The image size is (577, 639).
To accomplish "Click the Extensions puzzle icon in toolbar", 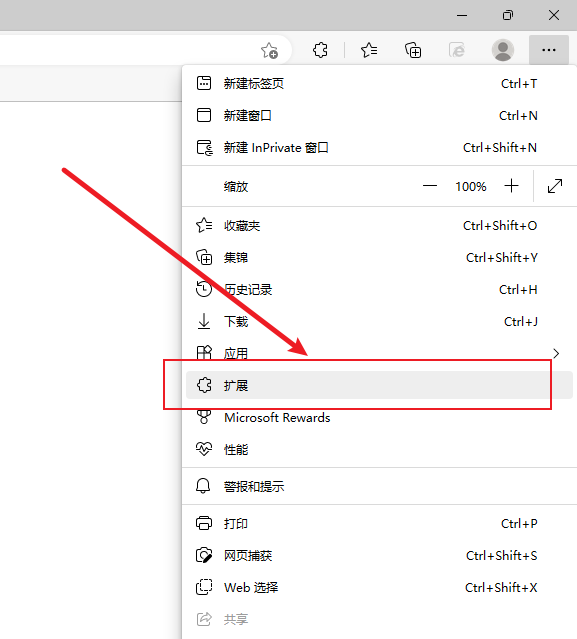I will point(320,50).
